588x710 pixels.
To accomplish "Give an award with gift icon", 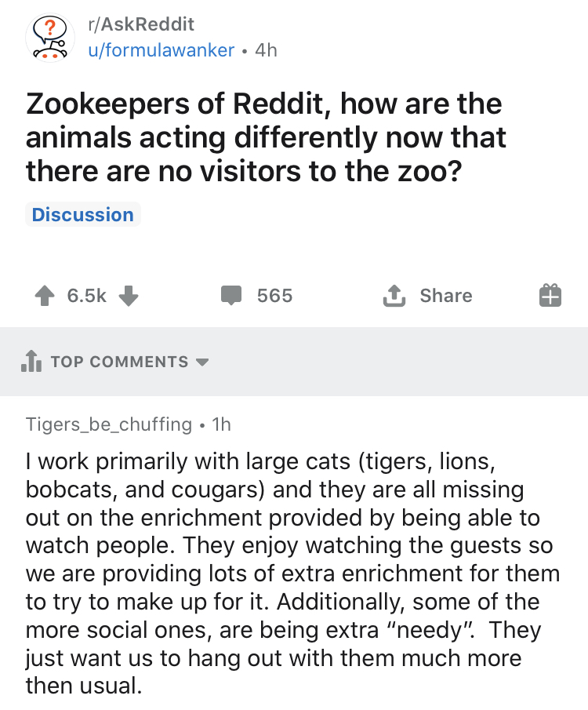I will coord(550,295).
